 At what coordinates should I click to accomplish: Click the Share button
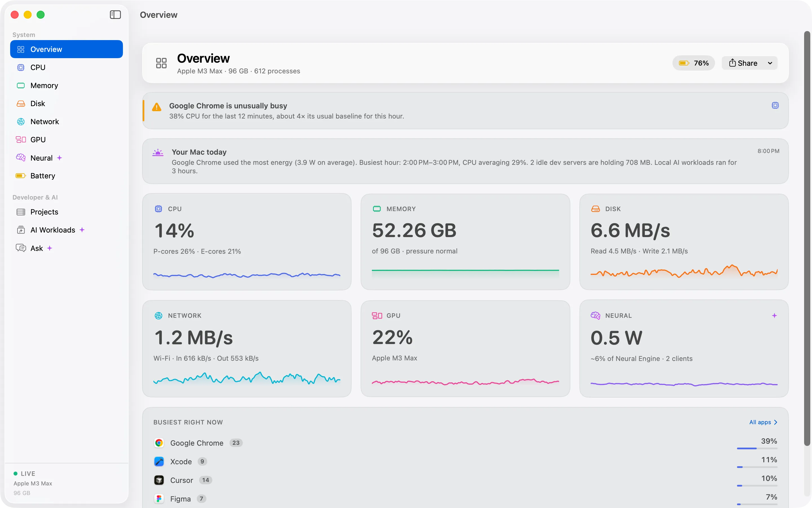click(743, 63)
